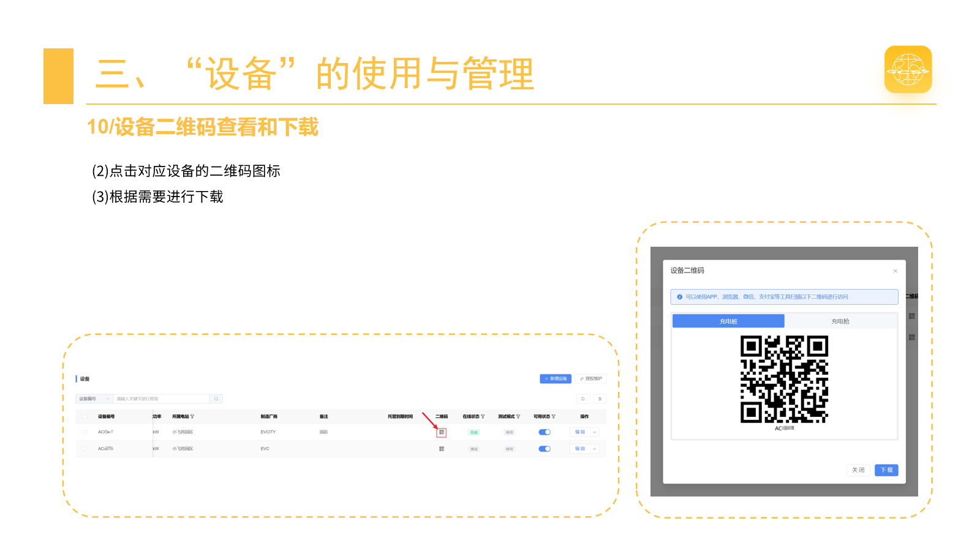Click the 授权维护 button

(x=591, y=379)
